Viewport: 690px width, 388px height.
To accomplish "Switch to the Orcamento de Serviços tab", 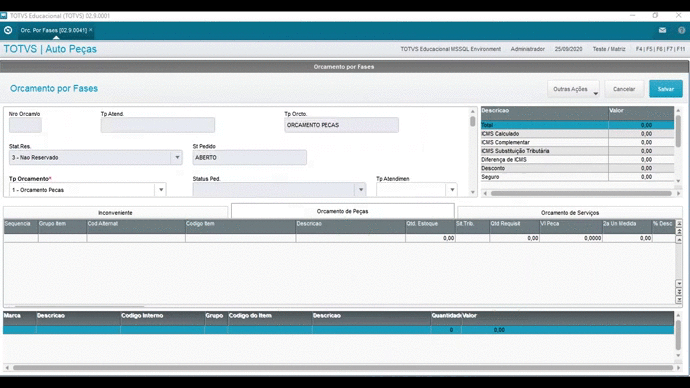I will click(570, 212).
